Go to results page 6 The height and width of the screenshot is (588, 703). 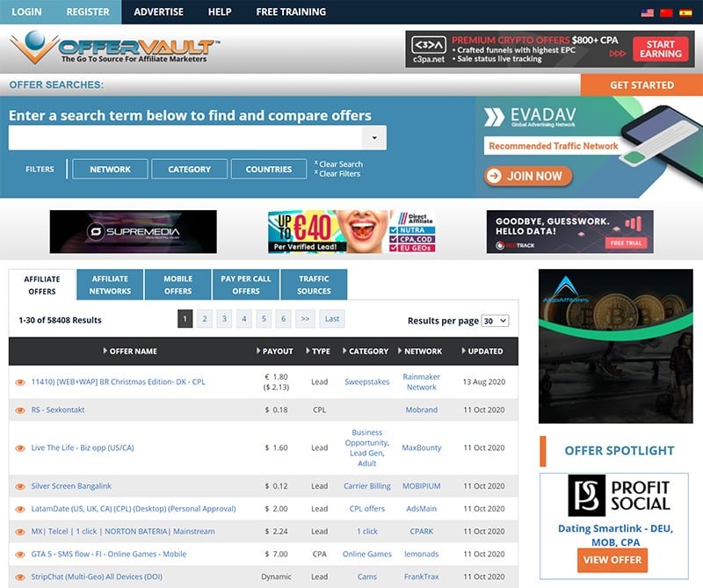pyautogui.click(x=283, y=319)
